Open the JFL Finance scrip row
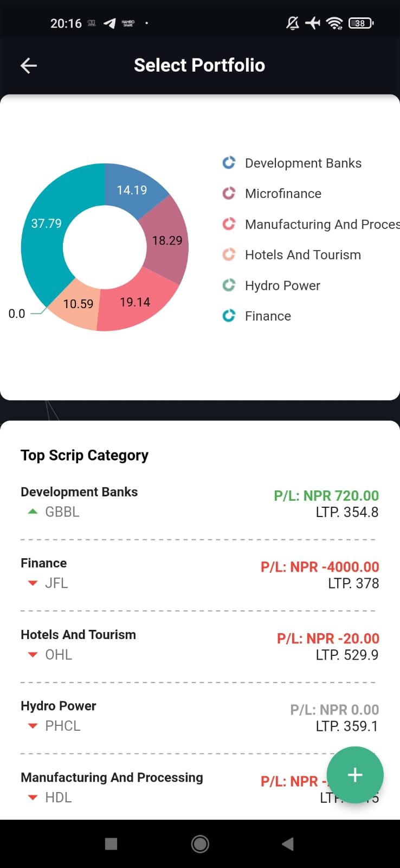This screenshot has height=868, width=400. point(199,574)
